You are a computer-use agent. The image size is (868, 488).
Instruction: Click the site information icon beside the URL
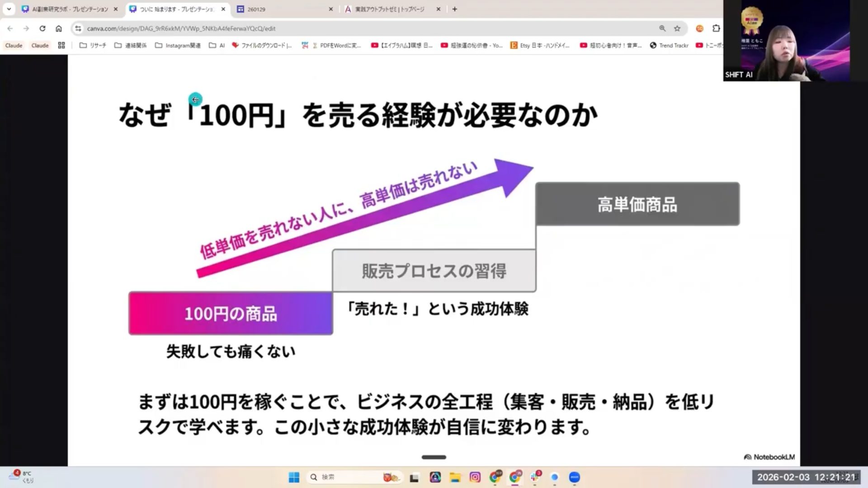coord(78,28)
